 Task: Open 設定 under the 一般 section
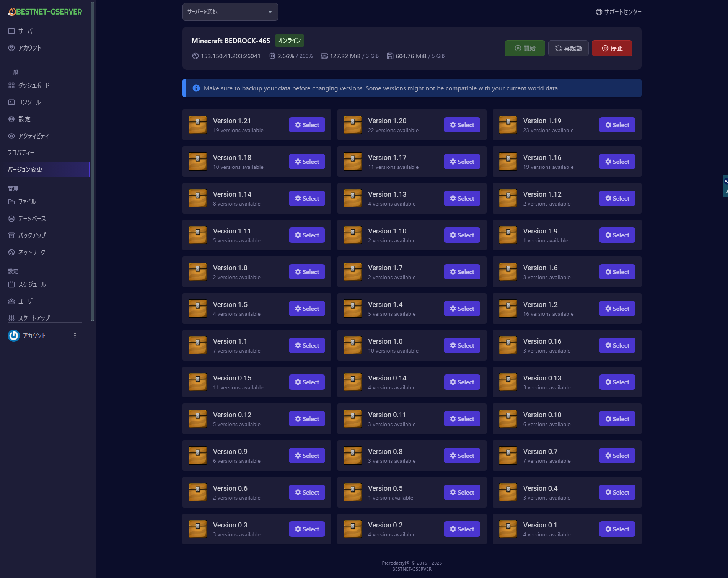pyautogui.click(x=45, y=119)
